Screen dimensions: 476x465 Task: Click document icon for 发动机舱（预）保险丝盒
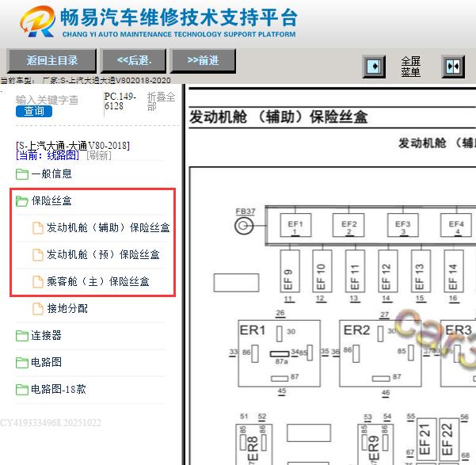click(x=38, y=255)
